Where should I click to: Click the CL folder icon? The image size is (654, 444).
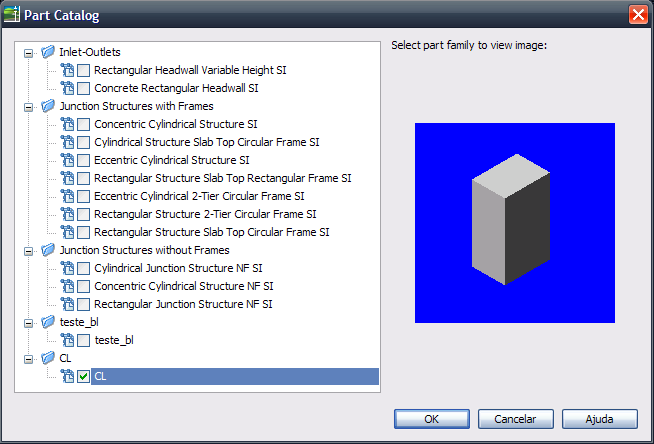[x=48, y=358]
